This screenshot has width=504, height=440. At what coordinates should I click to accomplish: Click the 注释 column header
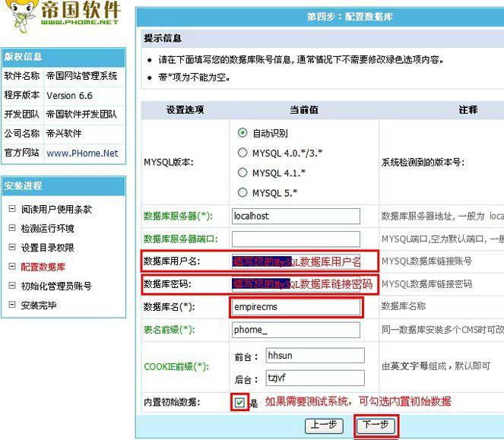coord(468,110)
